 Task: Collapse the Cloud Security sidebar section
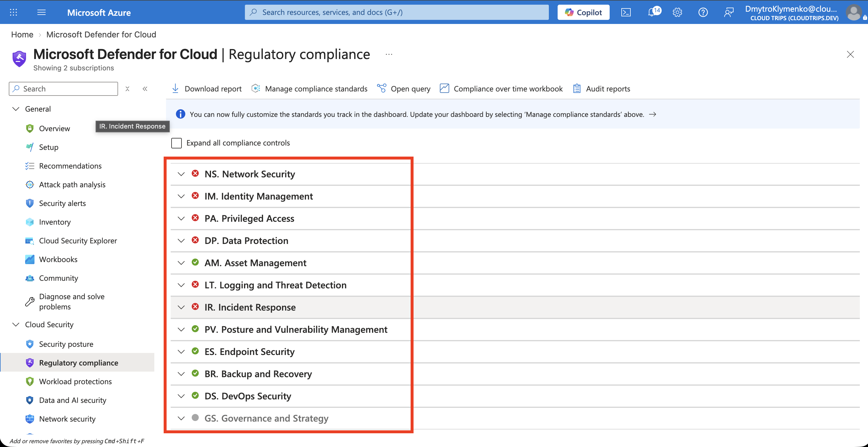pyautogui.click(x=16, y=324)
